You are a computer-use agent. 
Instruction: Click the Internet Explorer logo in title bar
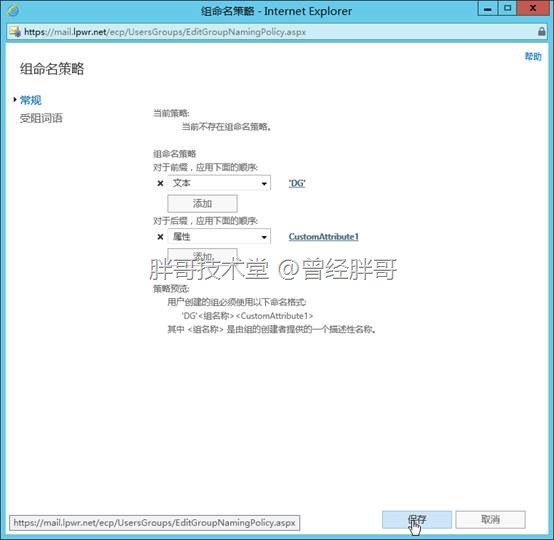coord(13,11)
